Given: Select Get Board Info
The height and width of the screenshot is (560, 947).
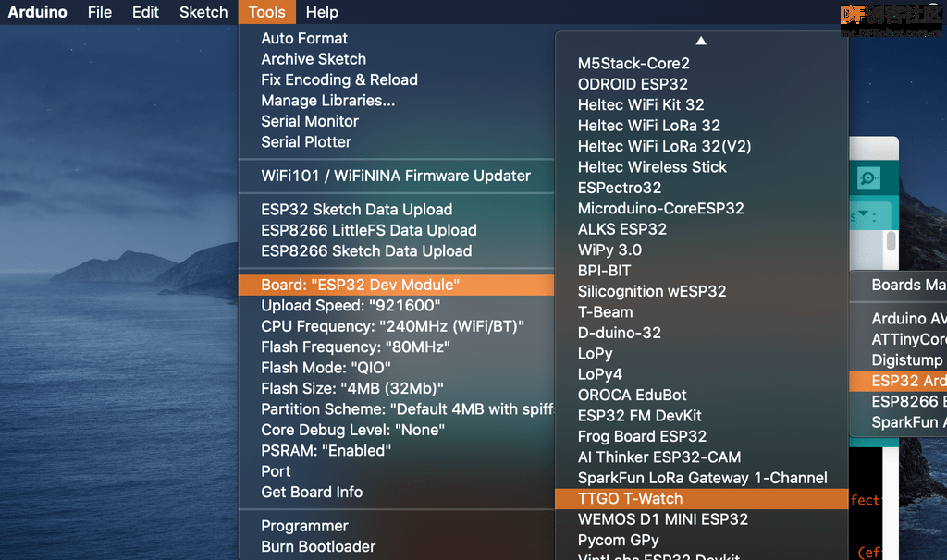Looking at the screenshot, I should pos(396,492).
